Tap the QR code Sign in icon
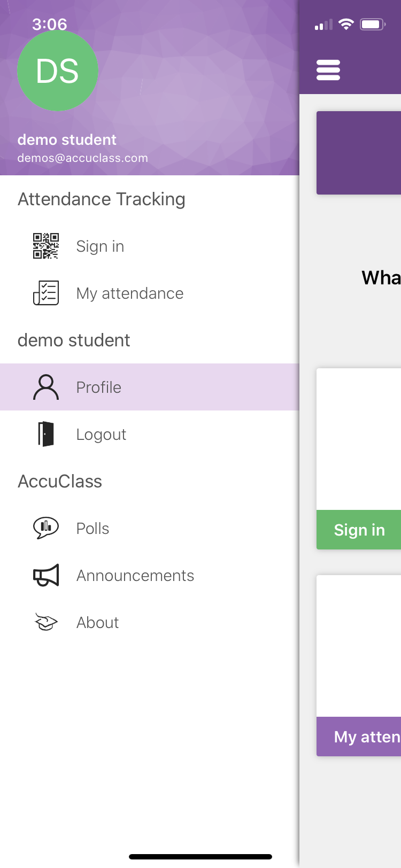 coord(46,246)
